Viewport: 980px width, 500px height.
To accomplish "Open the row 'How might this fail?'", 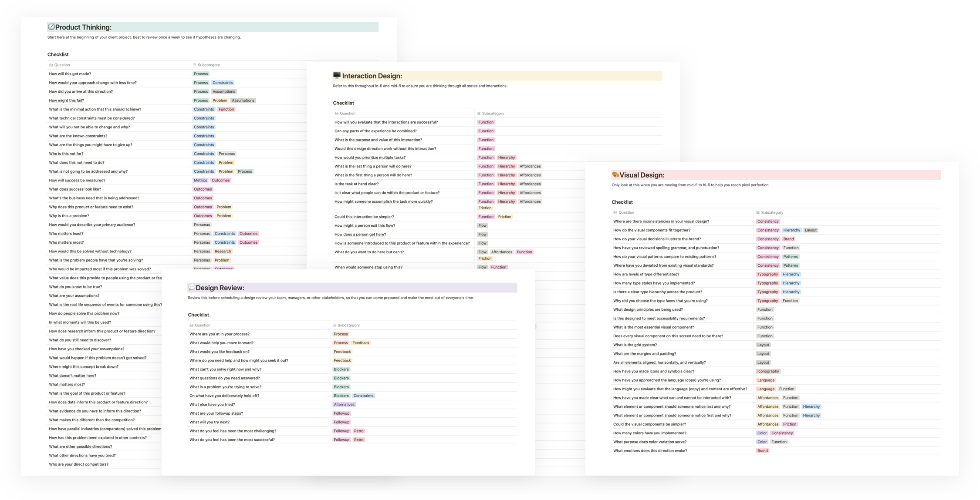I will click(67, 101).
